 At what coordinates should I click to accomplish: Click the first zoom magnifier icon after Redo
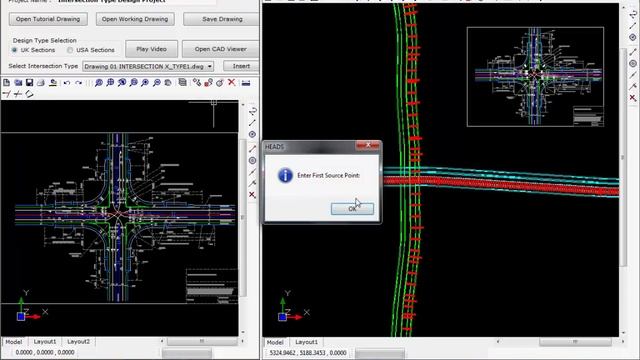coord(98,83)
